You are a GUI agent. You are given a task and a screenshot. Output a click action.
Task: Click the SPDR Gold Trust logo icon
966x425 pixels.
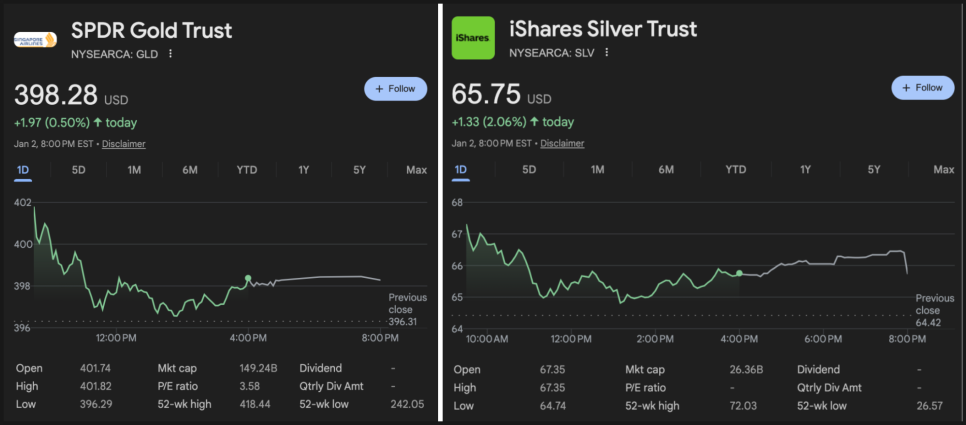click(x=35, y=39)
